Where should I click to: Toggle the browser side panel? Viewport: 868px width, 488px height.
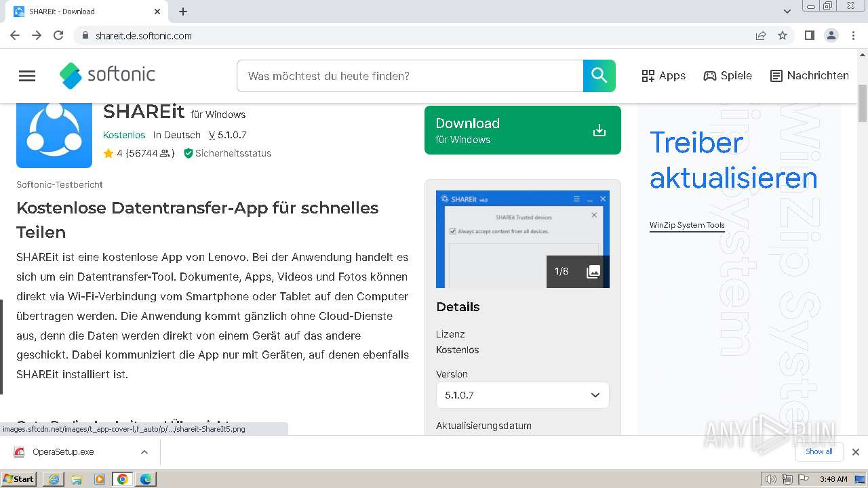pos(810,35)
